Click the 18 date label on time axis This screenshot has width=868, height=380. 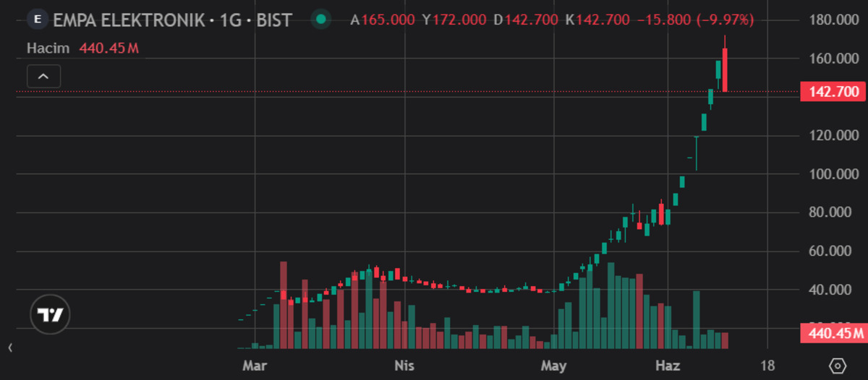click(767, 366)
